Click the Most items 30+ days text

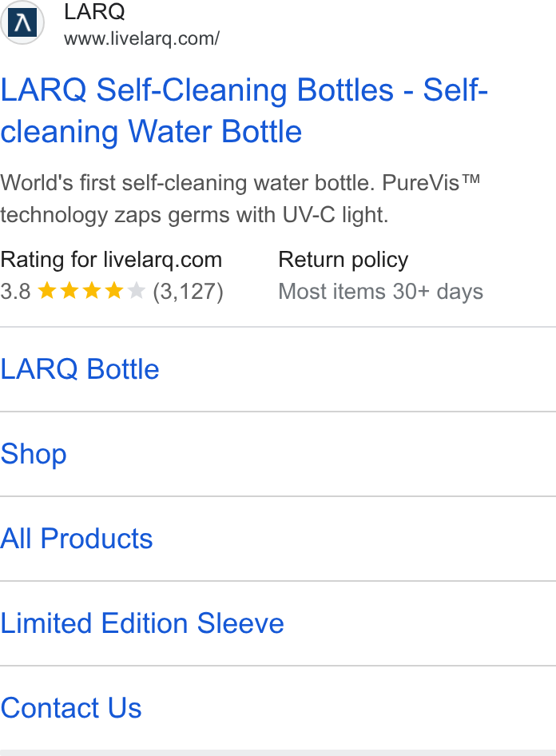(x=380, y=292)
